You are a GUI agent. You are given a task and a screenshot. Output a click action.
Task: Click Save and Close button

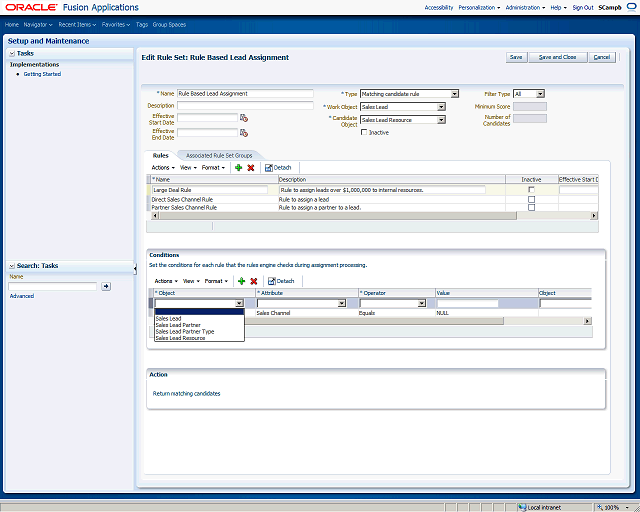[558, 57]
